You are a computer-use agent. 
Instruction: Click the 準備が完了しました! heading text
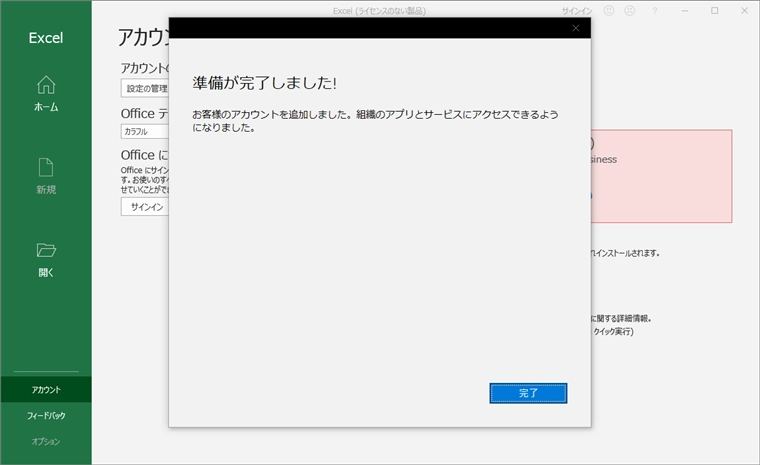[264, 83]
